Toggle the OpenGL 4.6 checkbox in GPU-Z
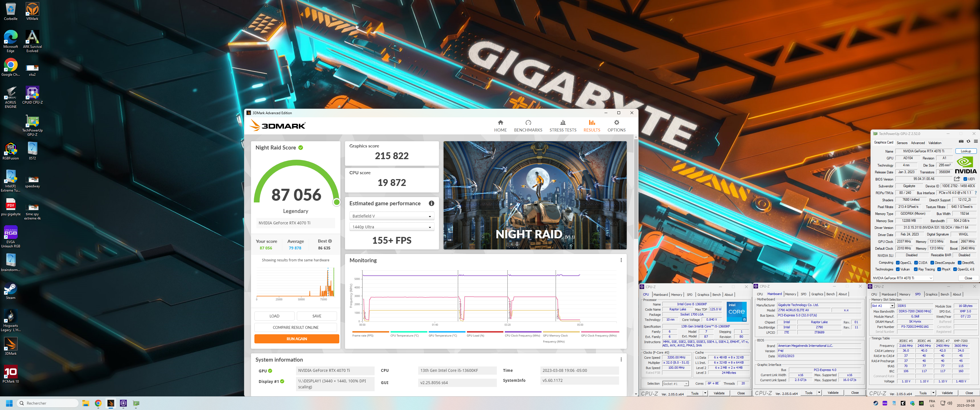The height and width of the screenshot is (410, 980). pyautogui.click(x=955, y=269)
